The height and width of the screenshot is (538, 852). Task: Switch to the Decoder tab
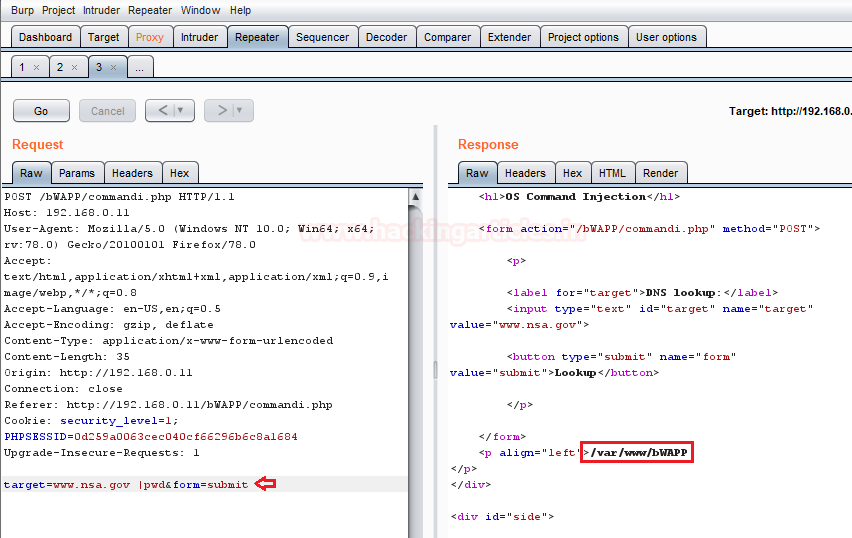[386, 37]
